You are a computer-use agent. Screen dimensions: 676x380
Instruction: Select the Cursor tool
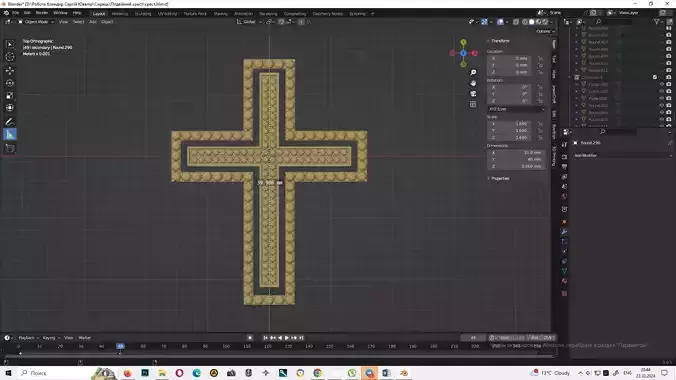click(10, 57)
